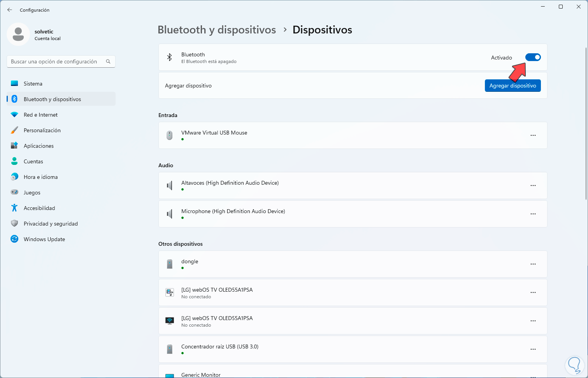The image size is (588, 378).
Task: Open more options for dongle device
Action: [x=533, y=264]
